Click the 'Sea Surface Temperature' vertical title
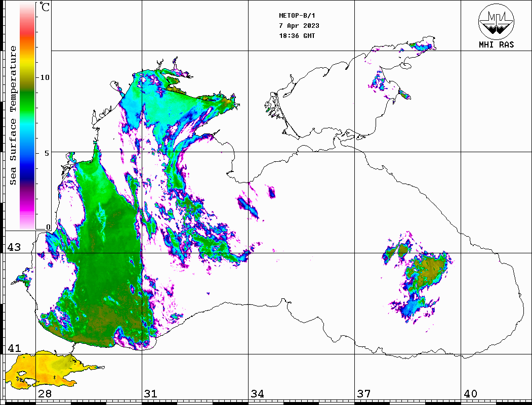Viewport: 532px width, 405px height. tap(13, 115)
